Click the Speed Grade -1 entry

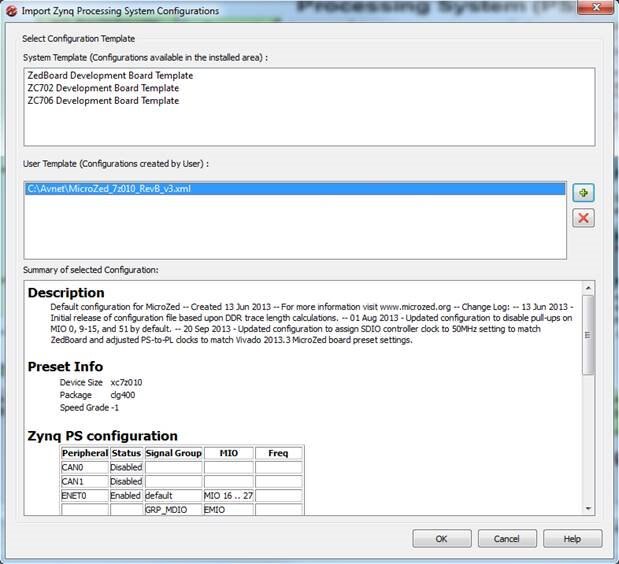(89, 408)
